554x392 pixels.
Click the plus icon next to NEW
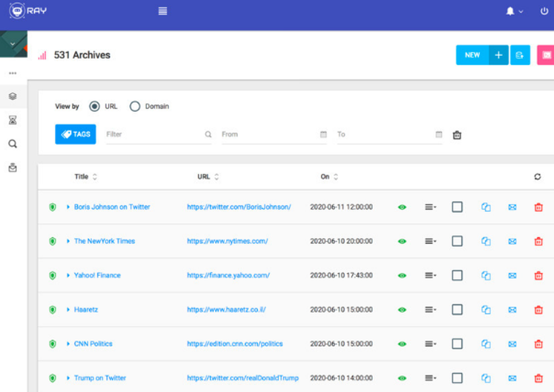pyautogui.click(x=499, y=55)
